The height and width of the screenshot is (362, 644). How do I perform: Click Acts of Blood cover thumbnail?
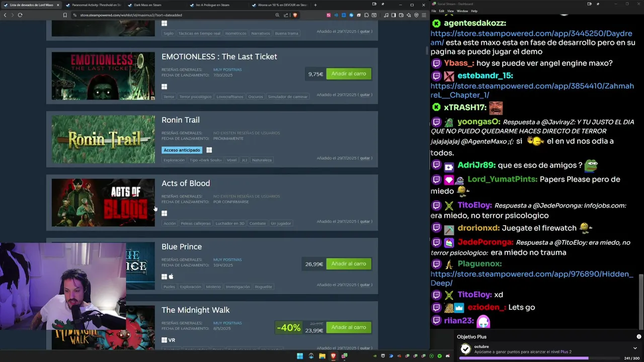(103, 203)
